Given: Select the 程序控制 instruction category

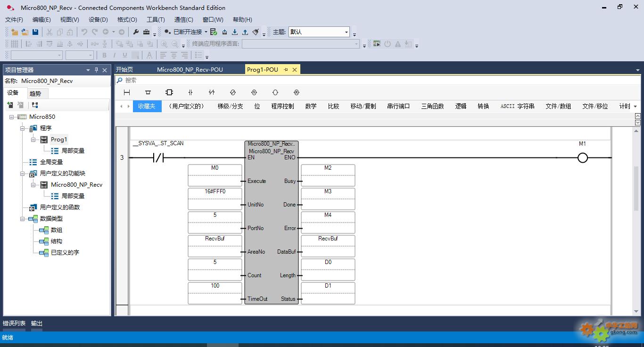Looking at the screenshot, I should pos(282,107).
